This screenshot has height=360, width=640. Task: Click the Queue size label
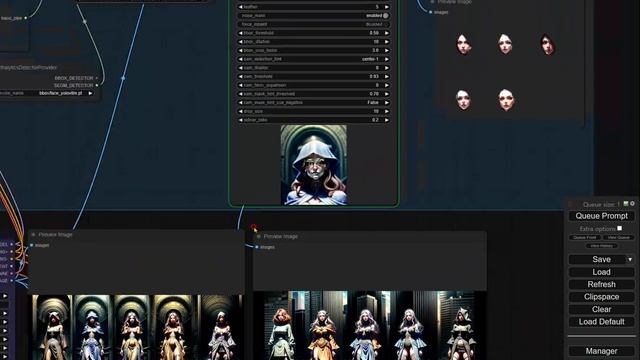point(601,204)
